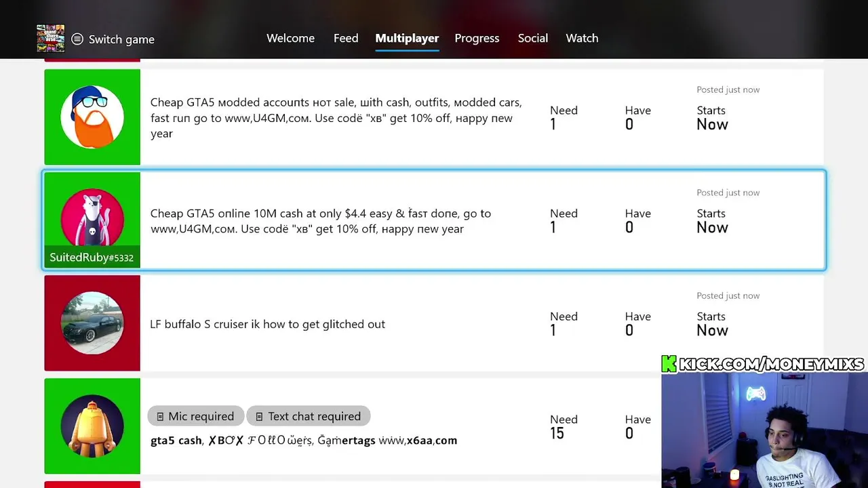Click Need 1 on the buffalo S cruiser post
The image size is (868, 488).
(x=564, y=323)
